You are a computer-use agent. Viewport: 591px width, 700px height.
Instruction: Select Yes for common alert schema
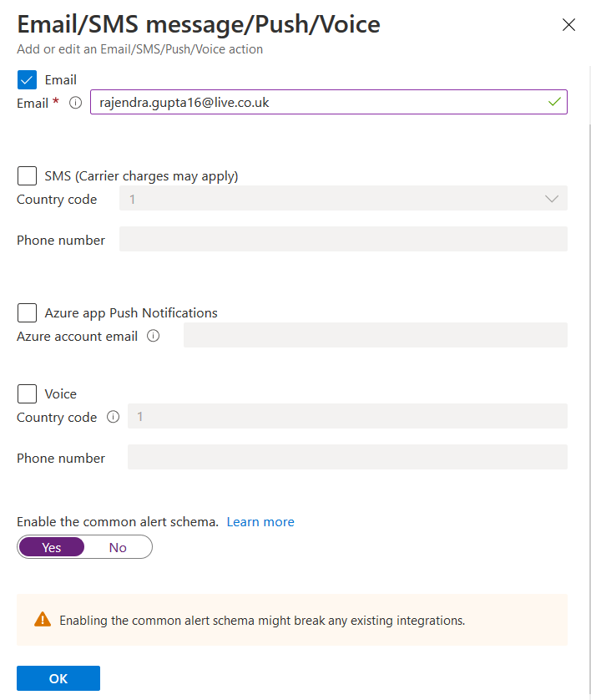coord(52,547)
